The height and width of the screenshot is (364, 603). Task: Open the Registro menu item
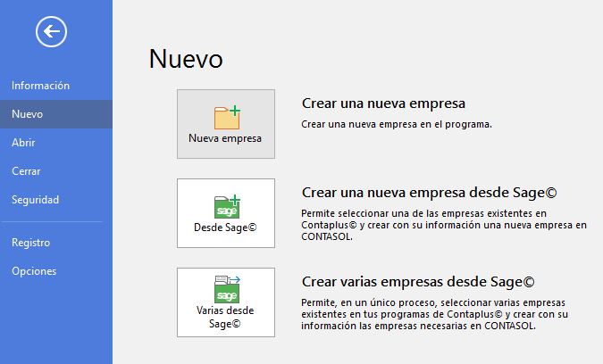point(56,243)
